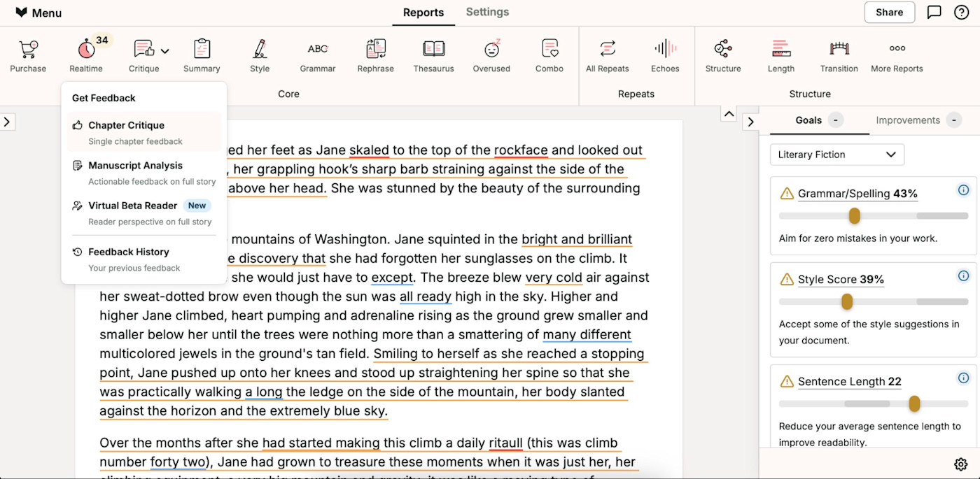Screen dimensions: 980x479
Task: Open the comments chat icon
Action: click(934, 12)
